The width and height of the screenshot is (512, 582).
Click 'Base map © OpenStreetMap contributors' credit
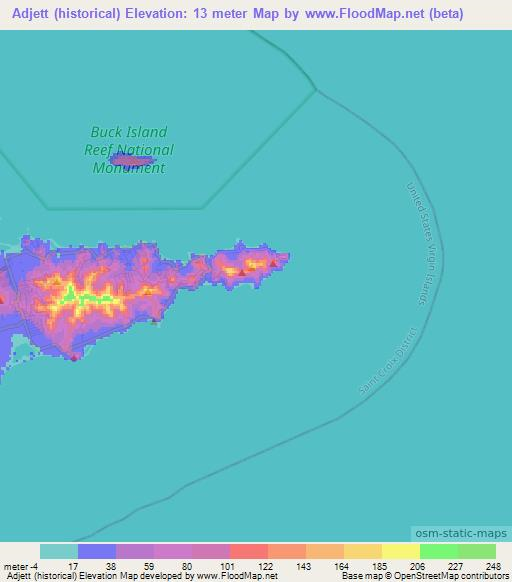pos(426,576)
